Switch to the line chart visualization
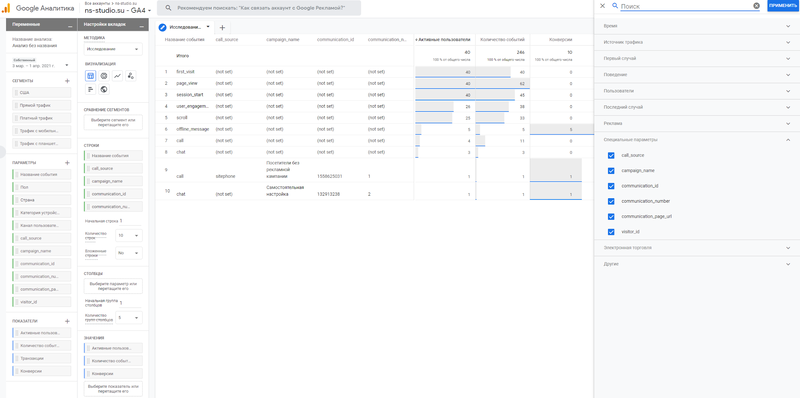The image size is (800, 398). pos(117,76)
